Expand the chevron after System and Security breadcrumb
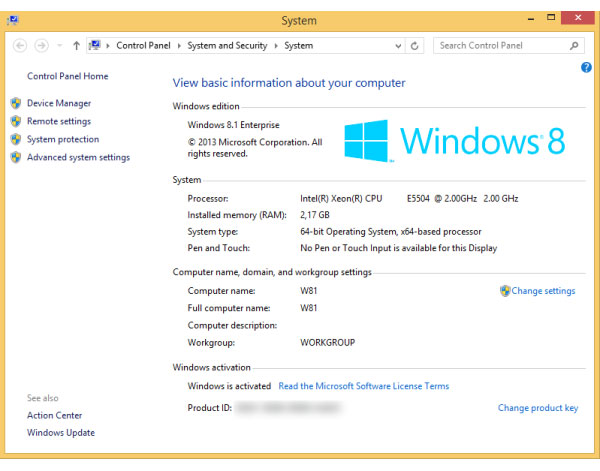This screenshot has height=471, width=600. 276,46
